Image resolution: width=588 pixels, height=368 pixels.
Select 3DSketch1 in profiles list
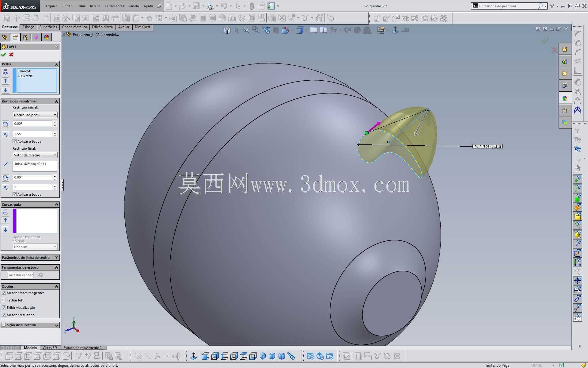pyautogui.click(x=26, y=76)
